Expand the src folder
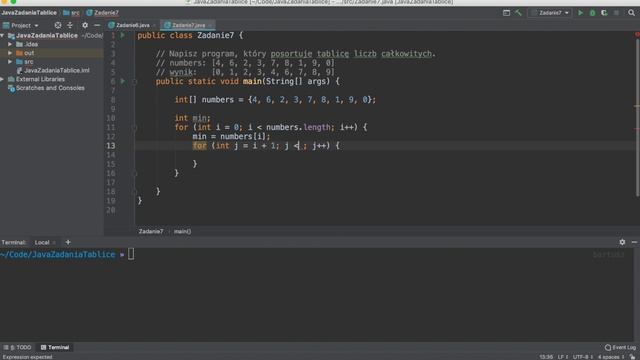Image resolution: width=640 pixels, height=360 pixels. (x=10, y=62)
